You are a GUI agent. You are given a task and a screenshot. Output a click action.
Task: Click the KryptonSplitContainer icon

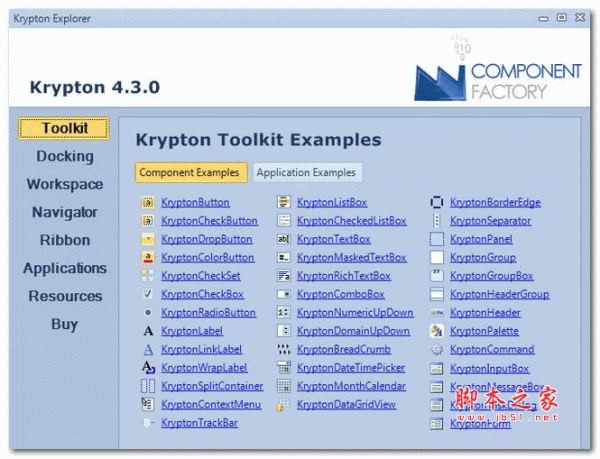click(x=148, y=386)
